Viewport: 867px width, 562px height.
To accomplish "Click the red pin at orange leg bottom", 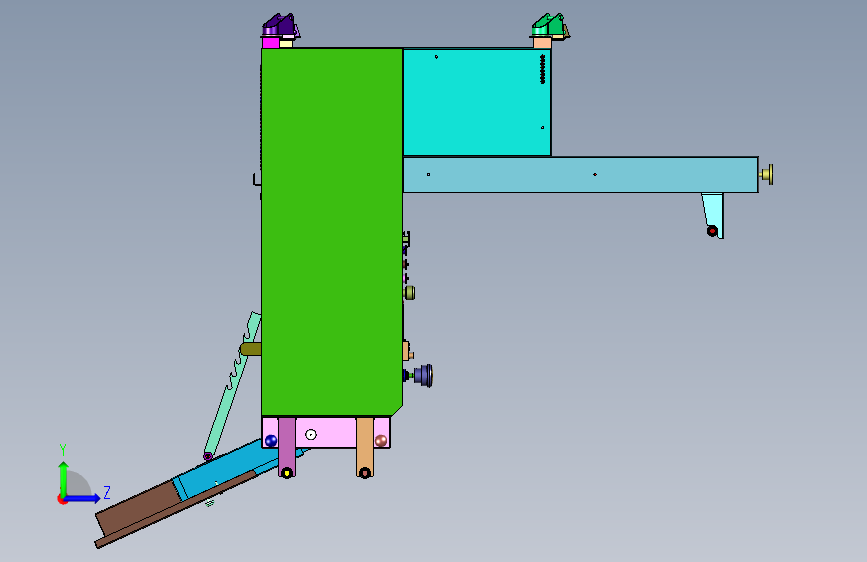I will 364,473.
